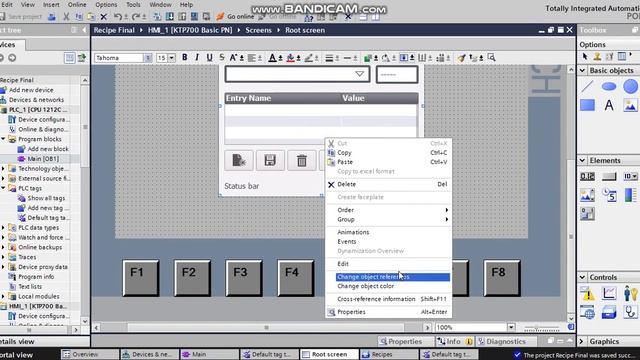640x360 pixels.
Task: Collapse the Program blocks tree node
Action: click(3, 139)
